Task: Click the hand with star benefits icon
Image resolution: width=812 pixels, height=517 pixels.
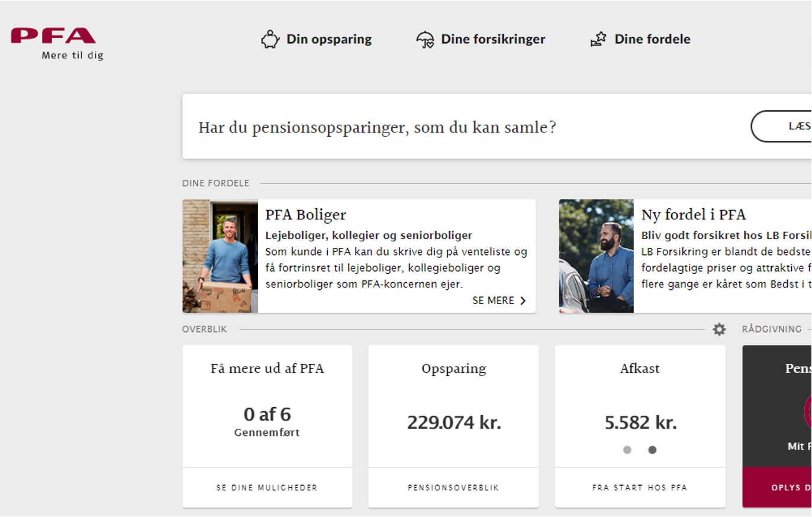Action: click(598, 40)
